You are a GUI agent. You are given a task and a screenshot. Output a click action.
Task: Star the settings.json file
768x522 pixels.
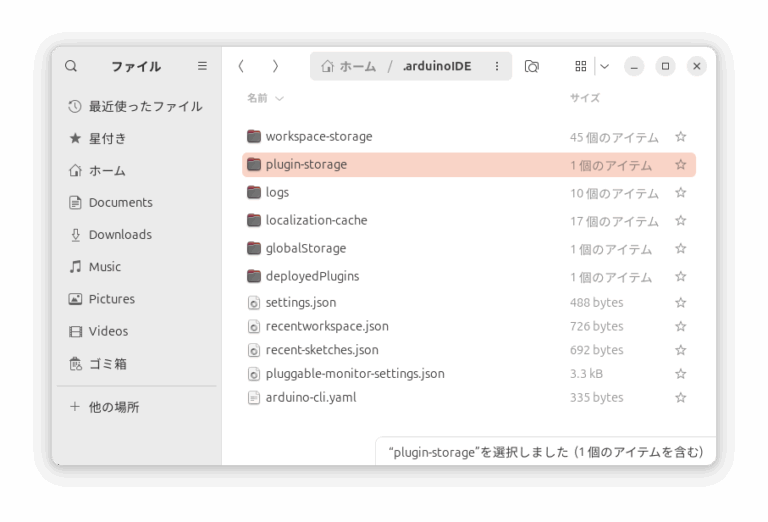[x=680, y=303]
